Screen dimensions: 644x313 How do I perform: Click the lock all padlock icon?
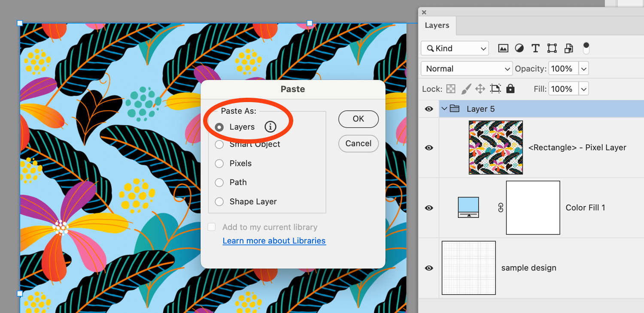click(510, 88)
